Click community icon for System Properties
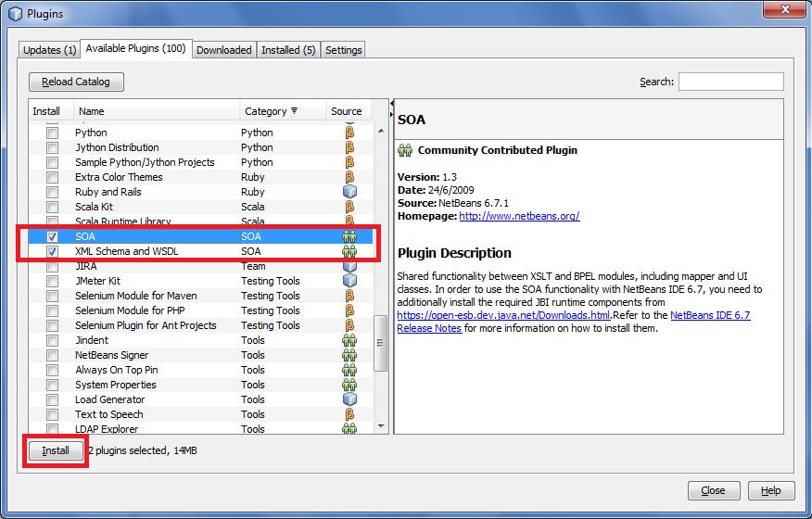 [x=349, y=385]
